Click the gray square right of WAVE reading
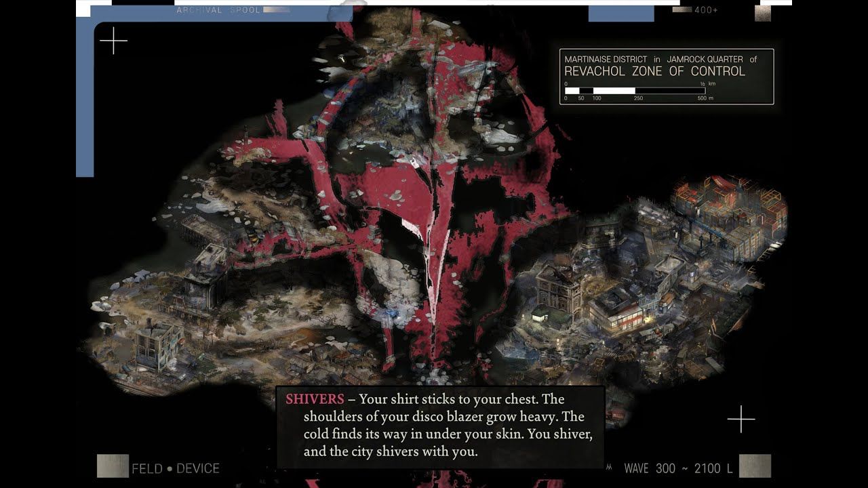 point(755,466)
